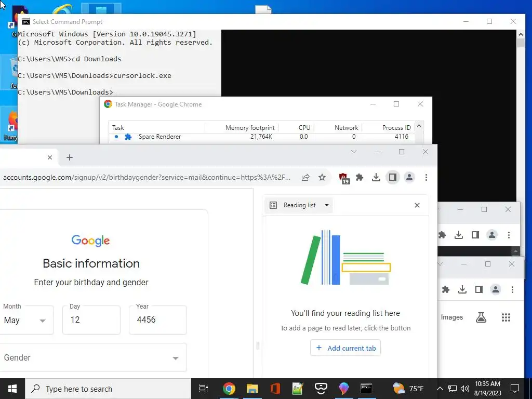The image size is (532, 399).
Task: Click Downloads icon in bottom-right Chrome window
Action: click(x=462, y=289)
